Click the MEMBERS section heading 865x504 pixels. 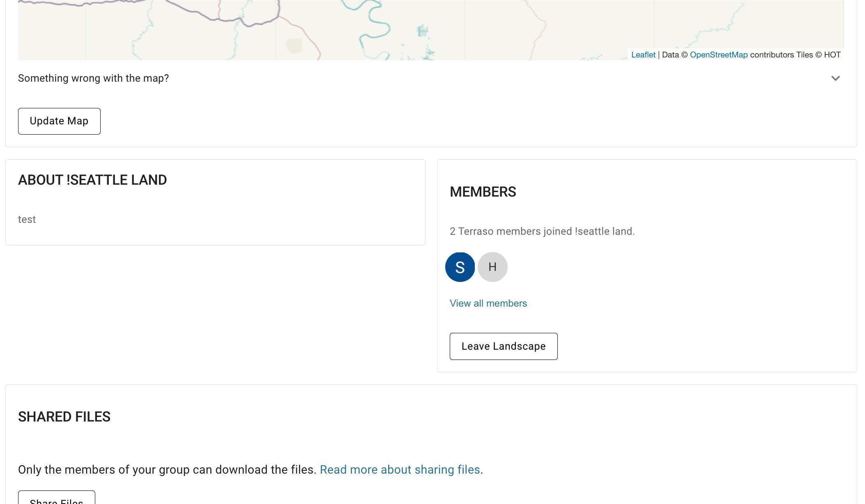tap(483, 192)
